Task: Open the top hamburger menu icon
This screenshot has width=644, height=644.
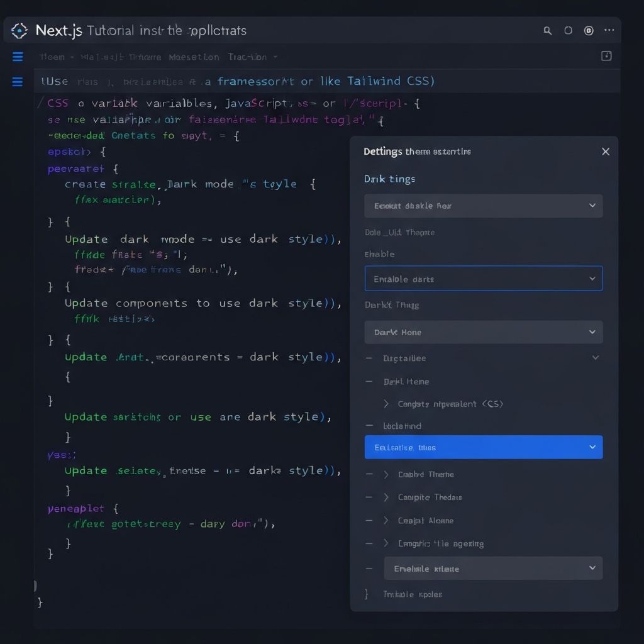Action: point(18,57)
